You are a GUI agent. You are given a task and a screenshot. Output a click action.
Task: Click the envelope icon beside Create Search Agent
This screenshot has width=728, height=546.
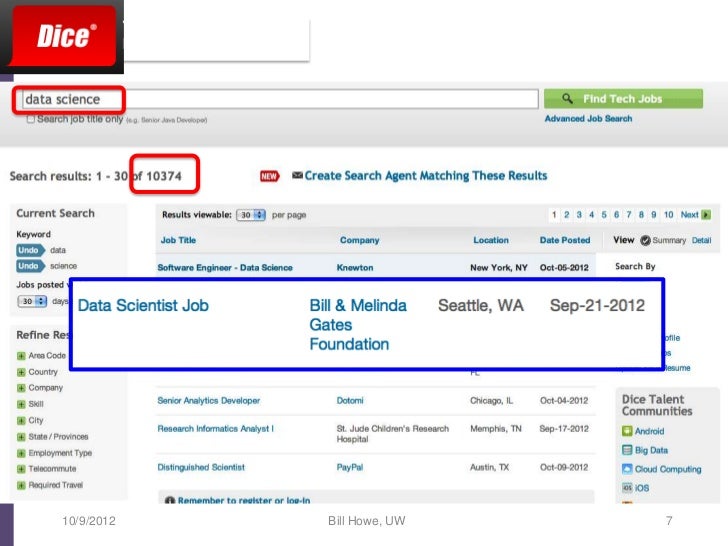tap(297, 175)
